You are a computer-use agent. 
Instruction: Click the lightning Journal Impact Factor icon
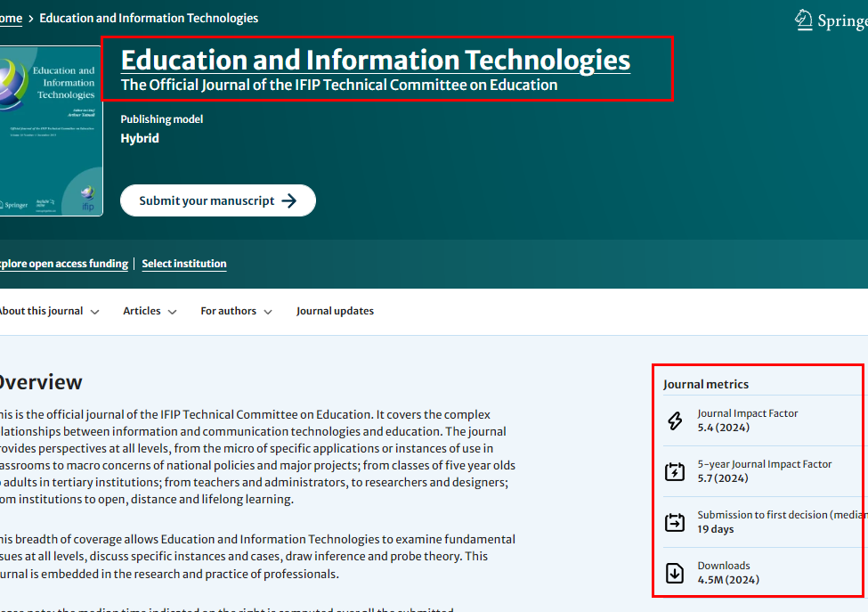(x=674, y=420)
